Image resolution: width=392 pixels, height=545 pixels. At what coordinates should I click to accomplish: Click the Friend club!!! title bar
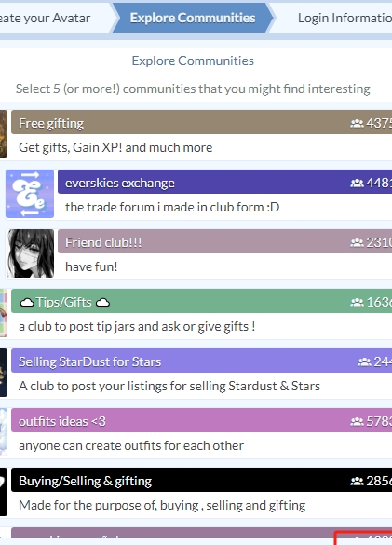pos(224,241)
